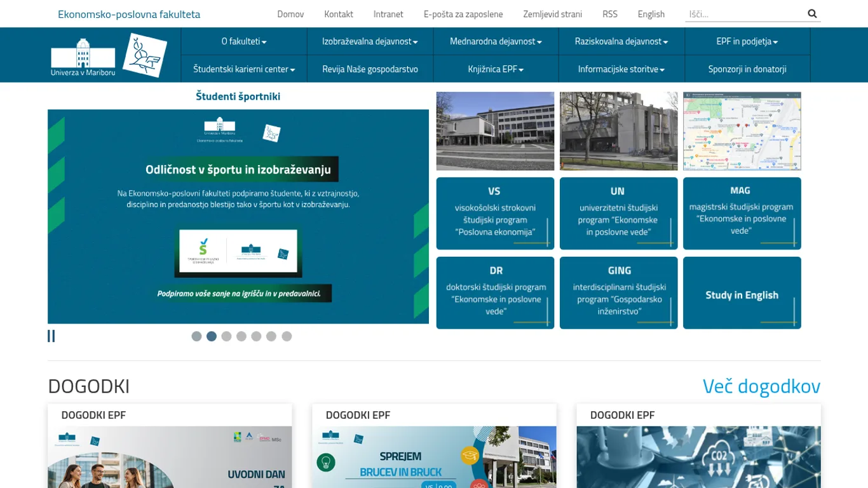Open the Intranet link
Image resolution: width=868 pixels, height=488 pixels.
388,14
